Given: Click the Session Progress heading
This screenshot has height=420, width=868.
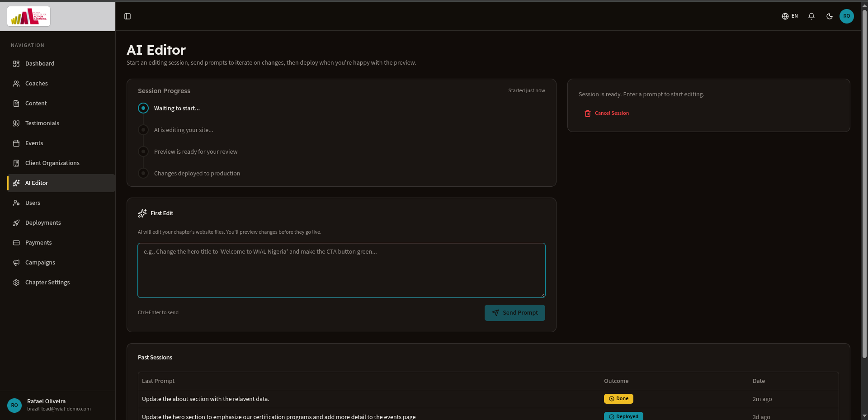Looking at the screenshot, I should (164, 91).
